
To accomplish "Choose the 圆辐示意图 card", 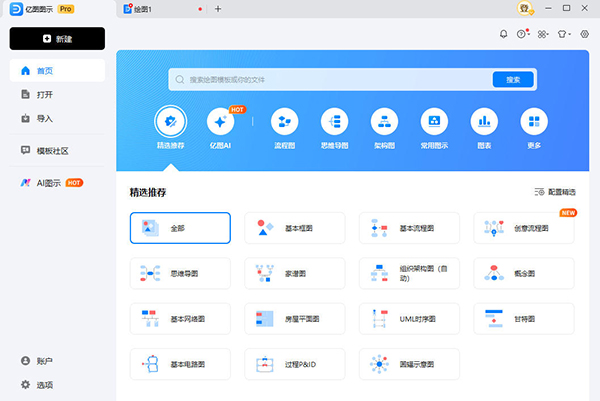I will (409, 364).
